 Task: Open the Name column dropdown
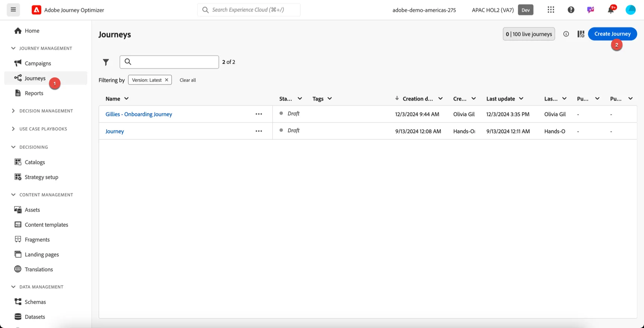click(x=126, y=99)
